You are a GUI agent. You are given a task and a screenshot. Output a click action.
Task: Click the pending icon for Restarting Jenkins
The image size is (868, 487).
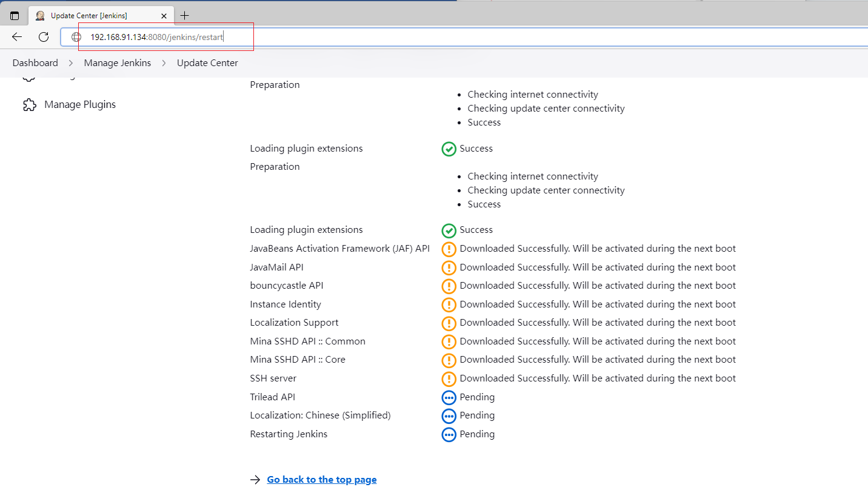click(x=449, y=434)
